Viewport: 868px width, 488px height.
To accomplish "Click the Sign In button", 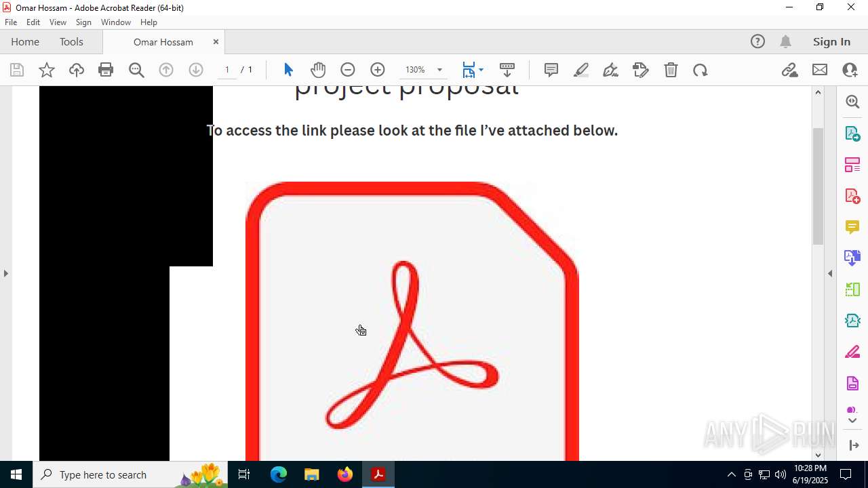I will click(x=831, y=42).
